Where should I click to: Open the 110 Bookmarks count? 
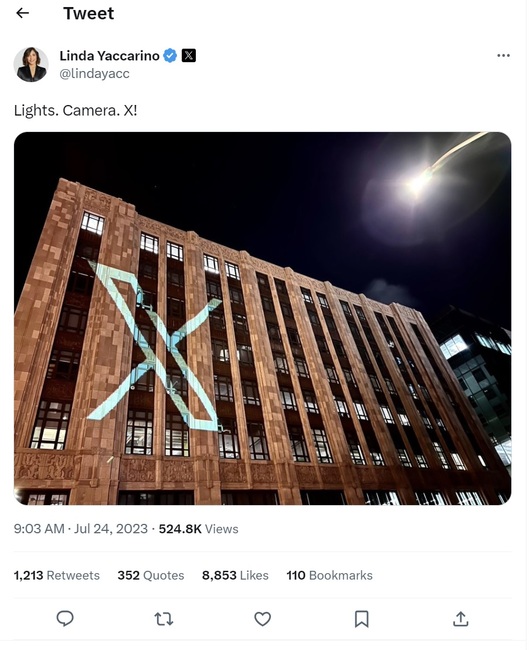[x=329, y=575]
